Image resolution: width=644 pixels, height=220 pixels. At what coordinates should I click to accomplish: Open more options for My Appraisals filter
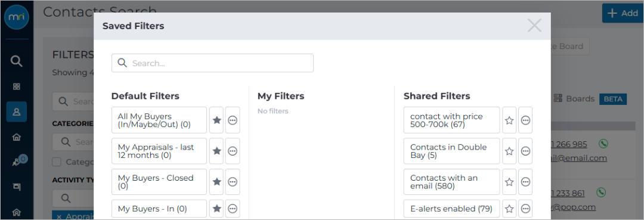(x=233, y=151)
